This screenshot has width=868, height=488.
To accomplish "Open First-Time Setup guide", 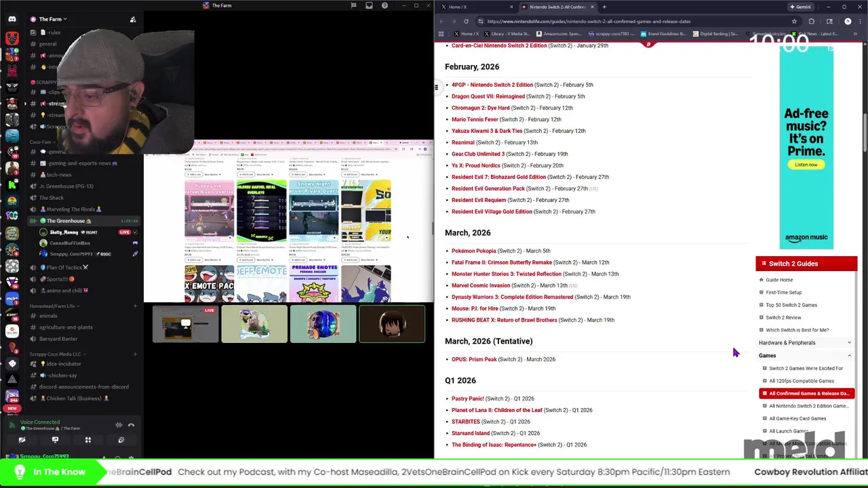I will 783,292.
